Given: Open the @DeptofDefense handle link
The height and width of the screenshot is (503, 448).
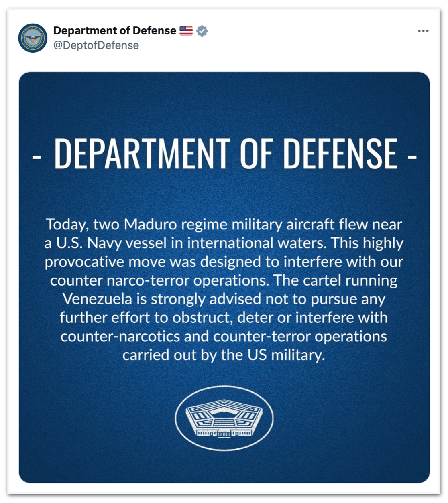Looking at the screenshot, I should [x=96, y=45].
